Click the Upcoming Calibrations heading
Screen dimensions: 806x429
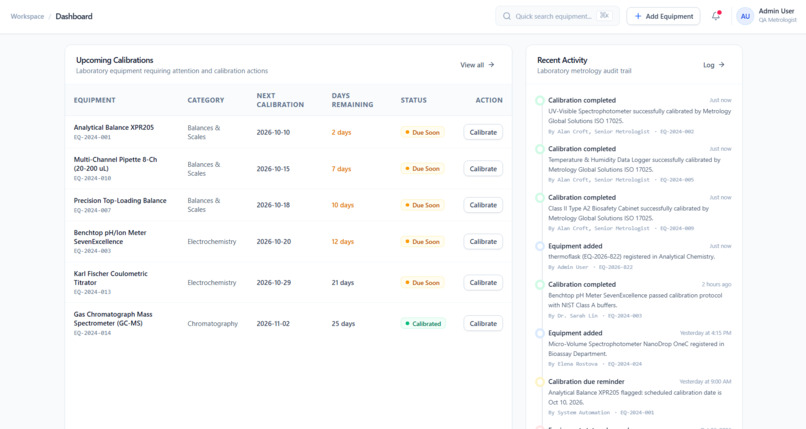(115, 60)
